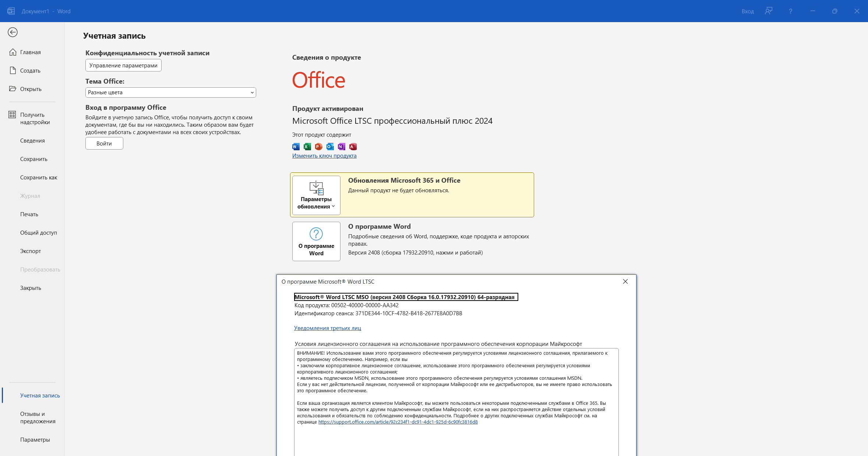The height and width of the screenshot is (456, 868).
Task: Select Сохранить как in the sidebar
Action: click(39, 177)
